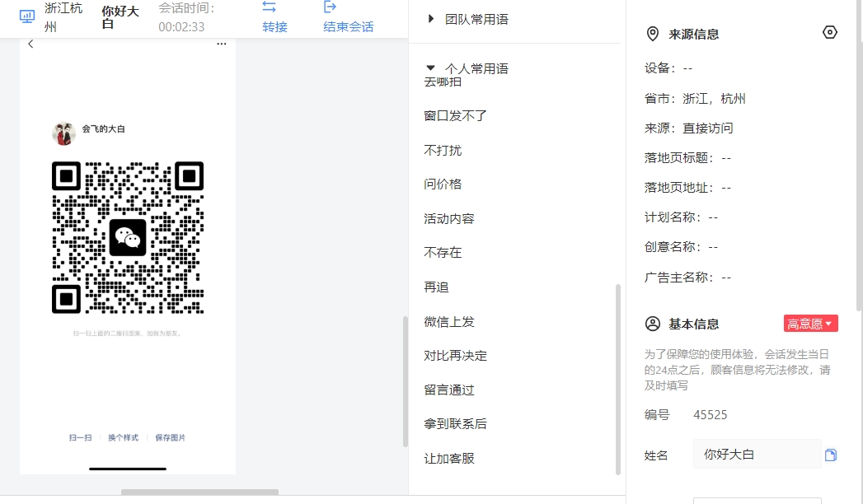Click the WeChat QR code image
The width and height of the screenshot is (863, 504).
[128, 237]
